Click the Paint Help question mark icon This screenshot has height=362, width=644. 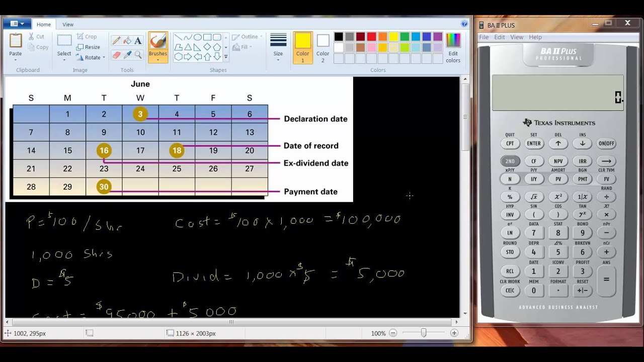click(464, 24)
